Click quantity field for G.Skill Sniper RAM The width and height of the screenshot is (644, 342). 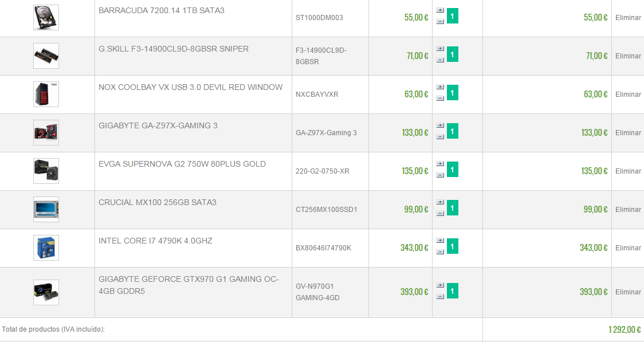coord(452,54)
